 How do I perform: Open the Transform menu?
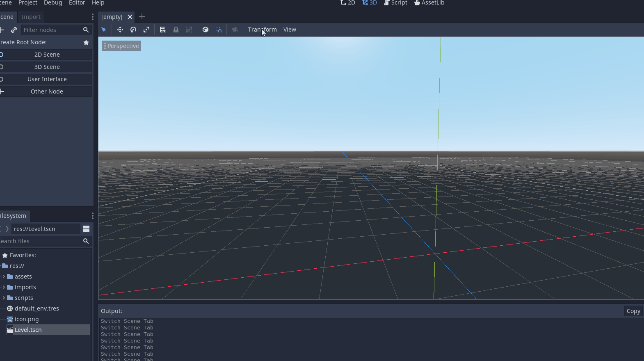pos(262,30)
